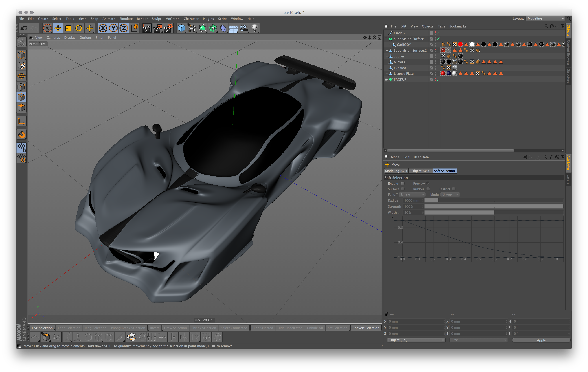Open the MoGraph menu
588x372 pixels.
[x=172, y=19]
